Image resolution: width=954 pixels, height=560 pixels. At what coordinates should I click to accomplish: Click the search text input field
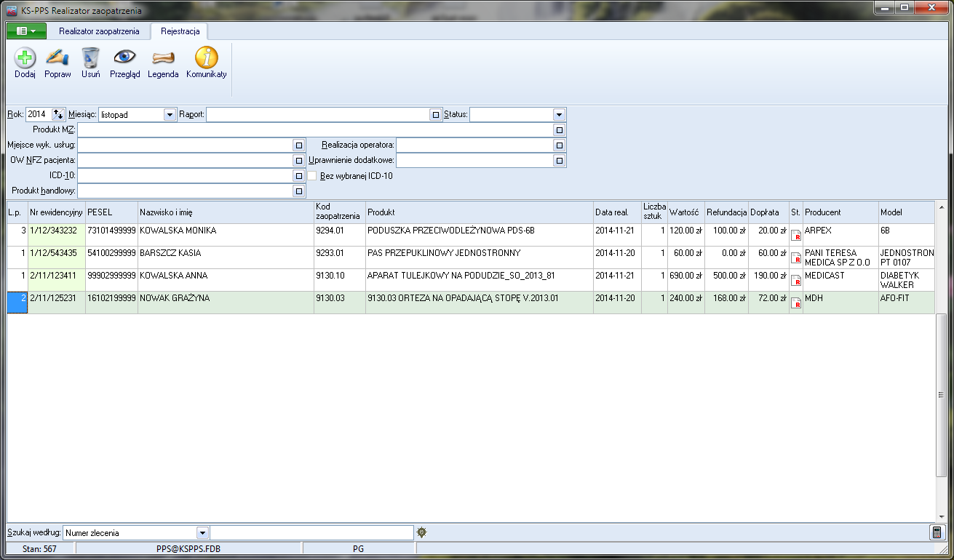(x=311, y=533)
